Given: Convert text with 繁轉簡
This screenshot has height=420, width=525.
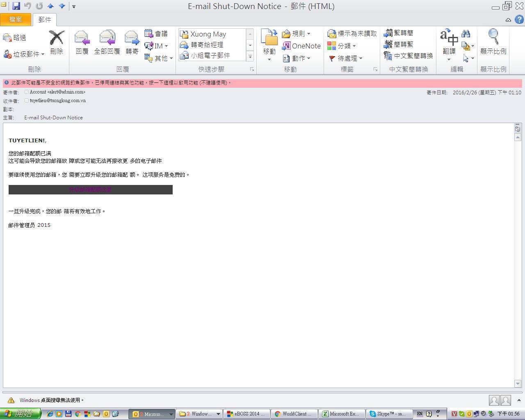Looking at the screenshot, I should click(x=398, y=33).
